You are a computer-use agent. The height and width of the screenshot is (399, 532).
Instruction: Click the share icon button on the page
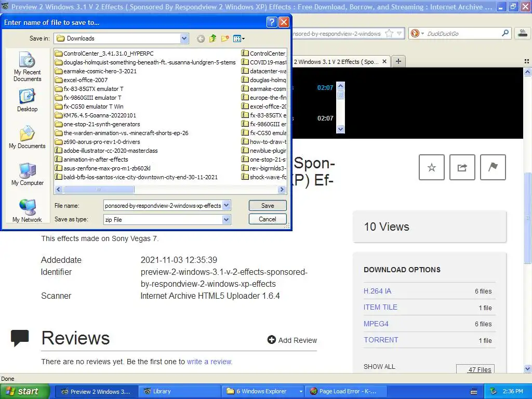coord(462,167)
